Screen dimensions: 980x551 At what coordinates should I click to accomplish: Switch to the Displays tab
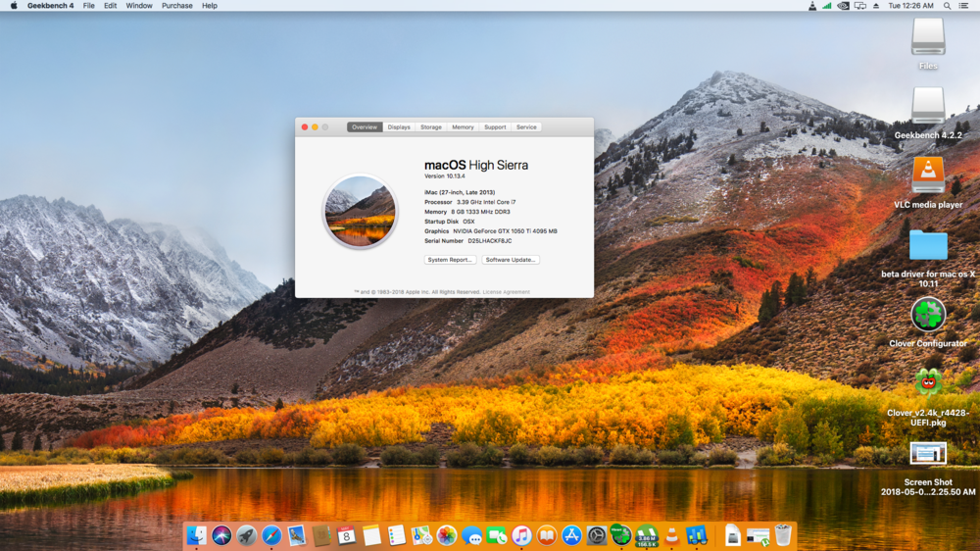point(399,127)
